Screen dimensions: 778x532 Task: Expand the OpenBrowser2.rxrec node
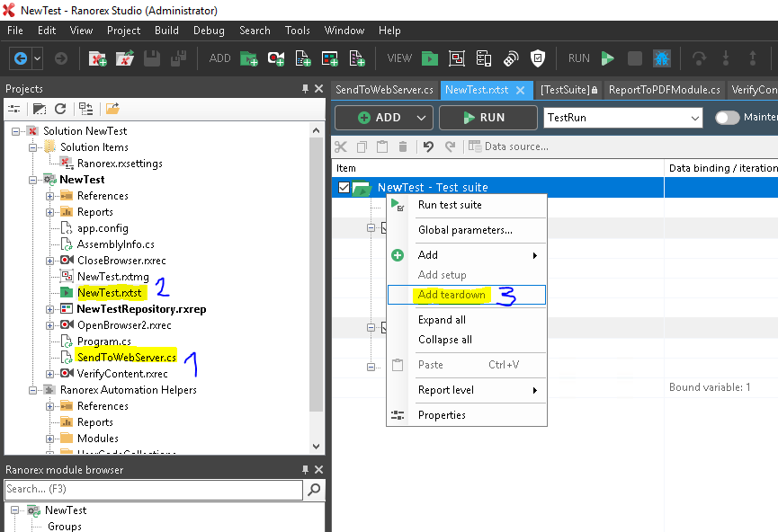coord(49,325)
